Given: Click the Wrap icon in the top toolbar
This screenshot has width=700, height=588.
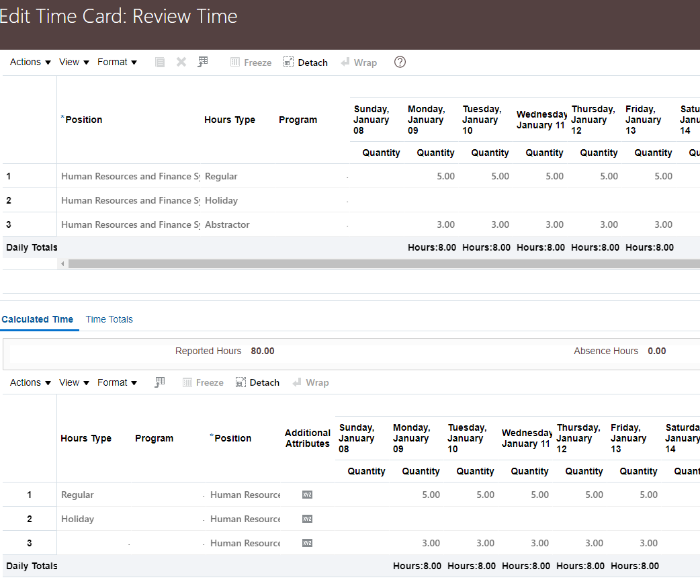Looking at the screenshot, I should 359,62.
